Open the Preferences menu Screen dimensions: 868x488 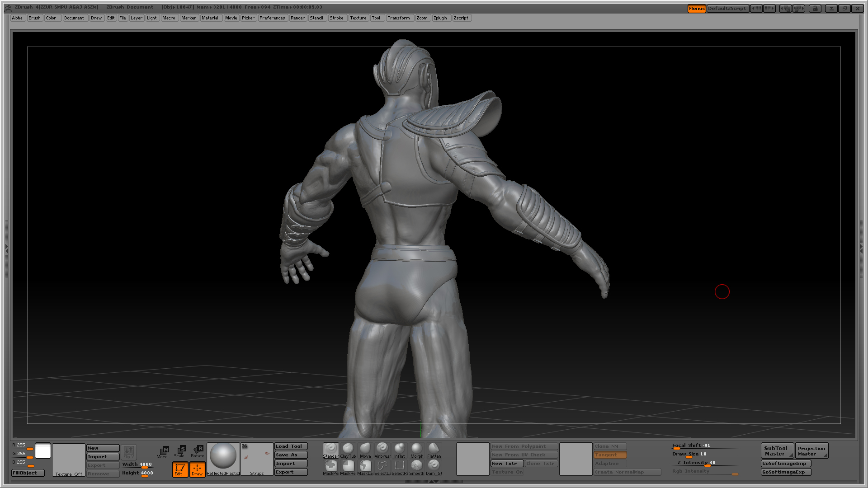point(272,18)
